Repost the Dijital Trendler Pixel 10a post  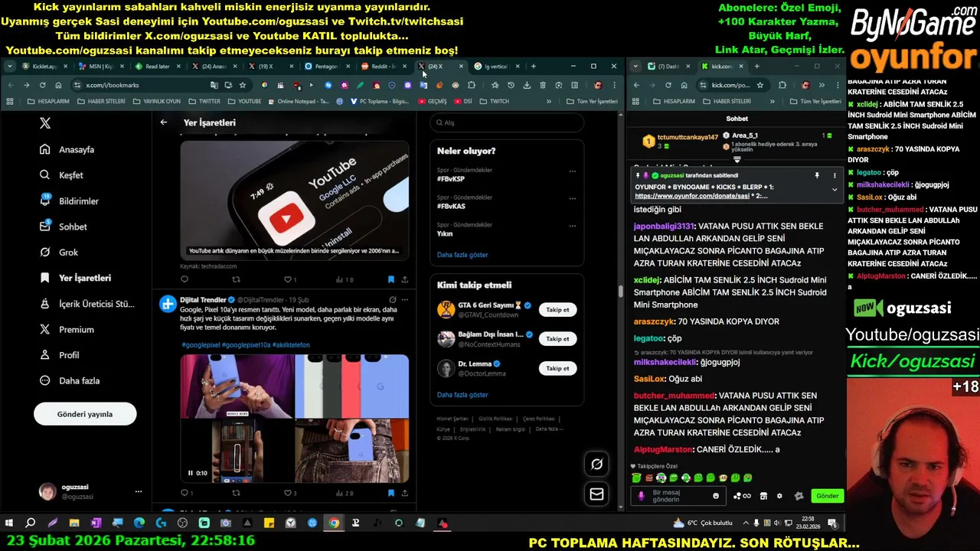(x=236, y=493)
